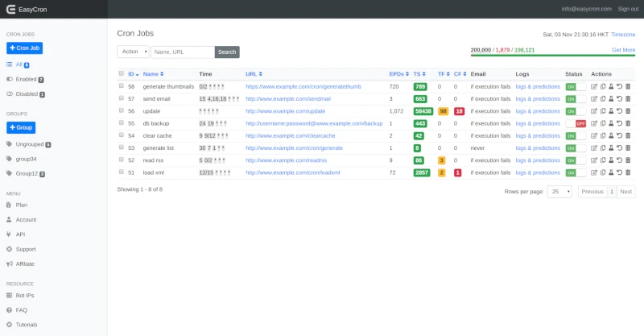The image size is (644, 336).
Task: Edit the db backup cron job
Action: [x=594, y=123]
